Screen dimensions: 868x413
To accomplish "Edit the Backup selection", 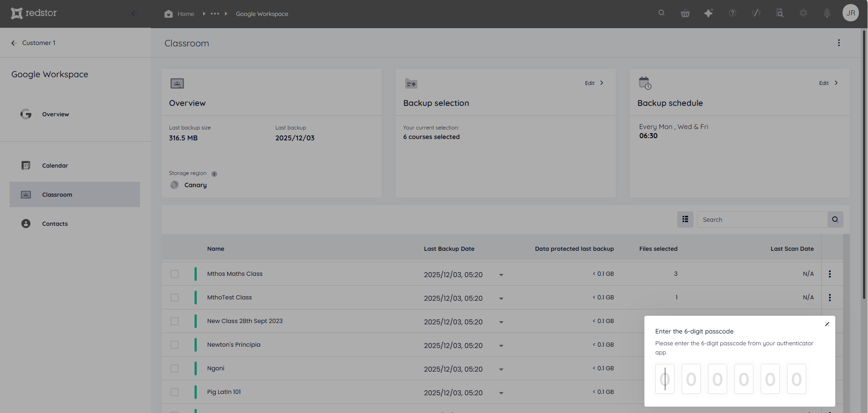I will click(594, 83).
